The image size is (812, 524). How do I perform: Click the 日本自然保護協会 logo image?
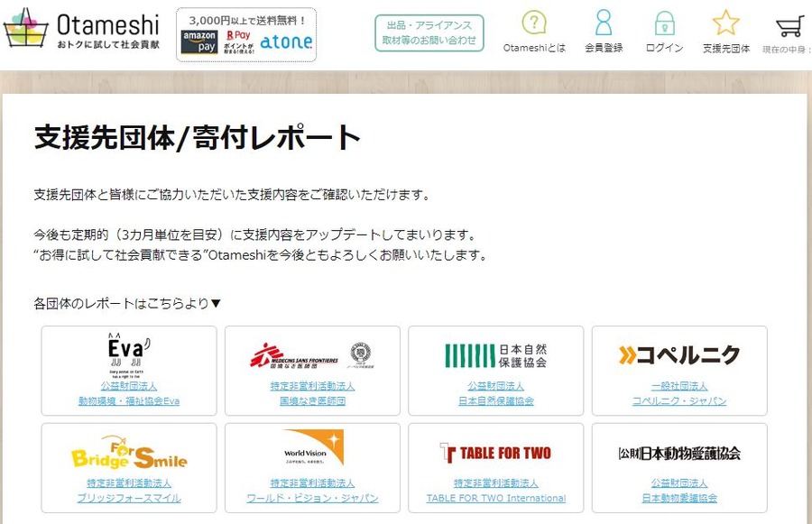[x=495, y=355]
